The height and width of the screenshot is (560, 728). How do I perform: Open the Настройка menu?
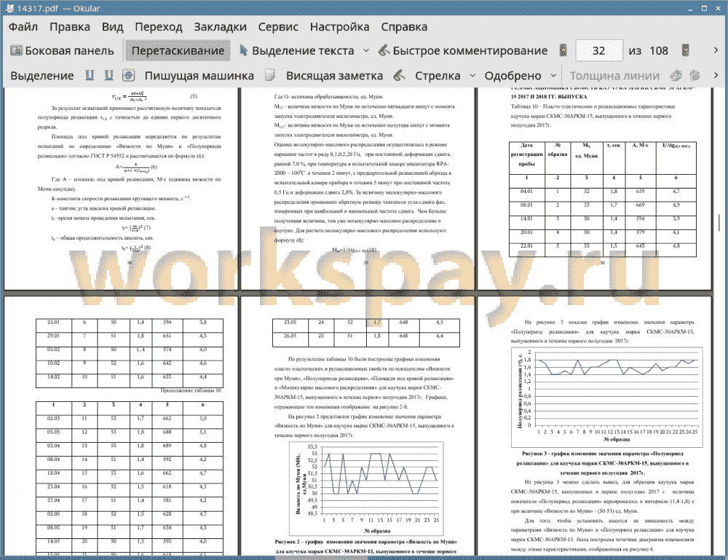[339, 27]
